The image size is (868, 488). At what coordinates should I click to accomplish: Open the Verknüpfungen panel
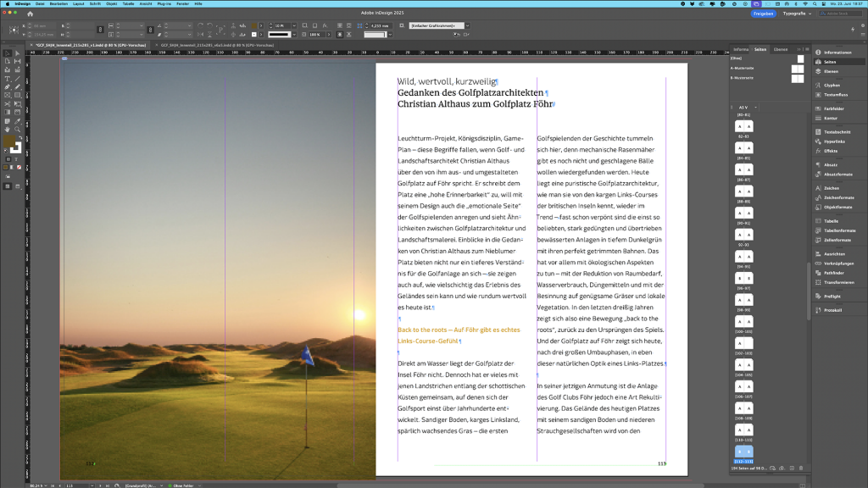click(x=838, y=263)
